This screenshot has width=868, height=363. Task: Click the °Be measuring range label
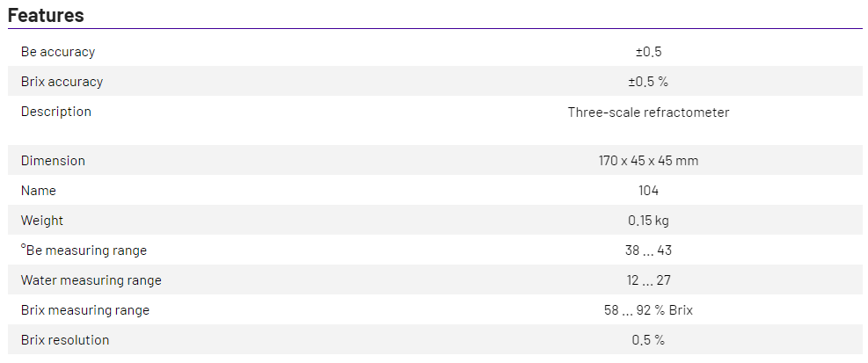point(84,250)
